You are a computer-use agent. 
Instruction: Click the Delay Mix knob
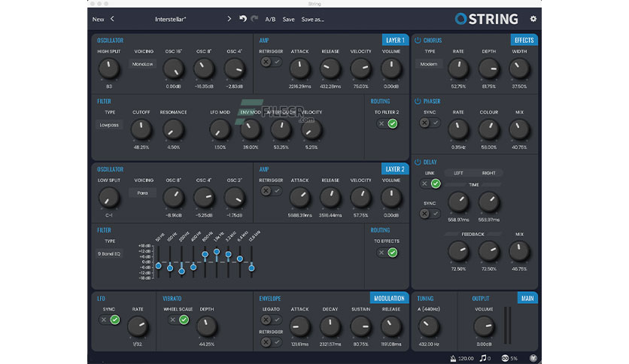click(519, 251)
